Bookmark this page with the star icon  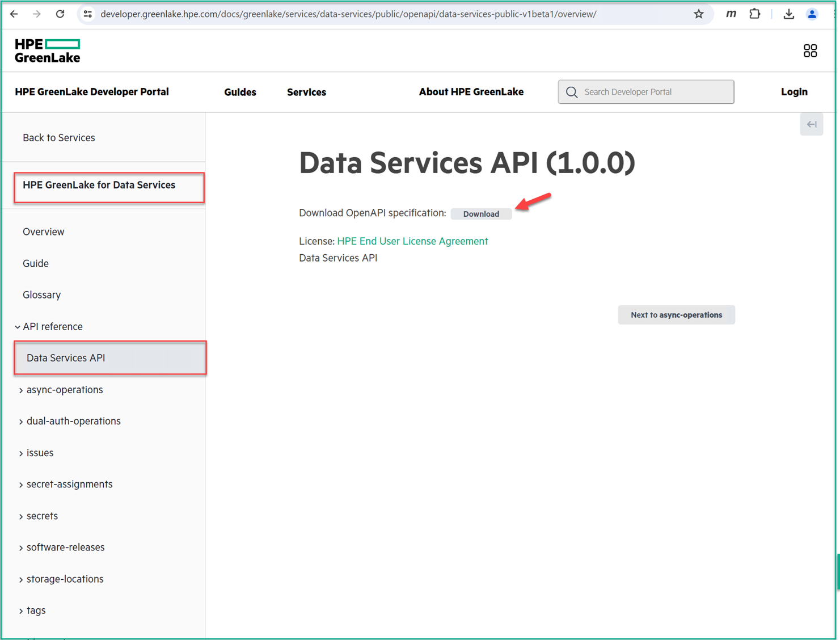pos(699,14)
